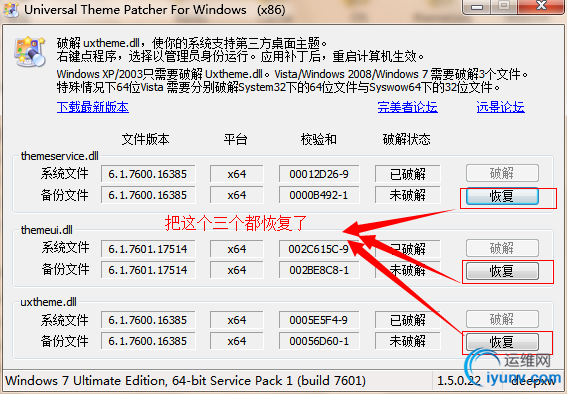Image resolution: width=567 pixels, height=394 pixels.
Task: Click 破解 button for themeservice.dll
Action: [x=502, y=174]
